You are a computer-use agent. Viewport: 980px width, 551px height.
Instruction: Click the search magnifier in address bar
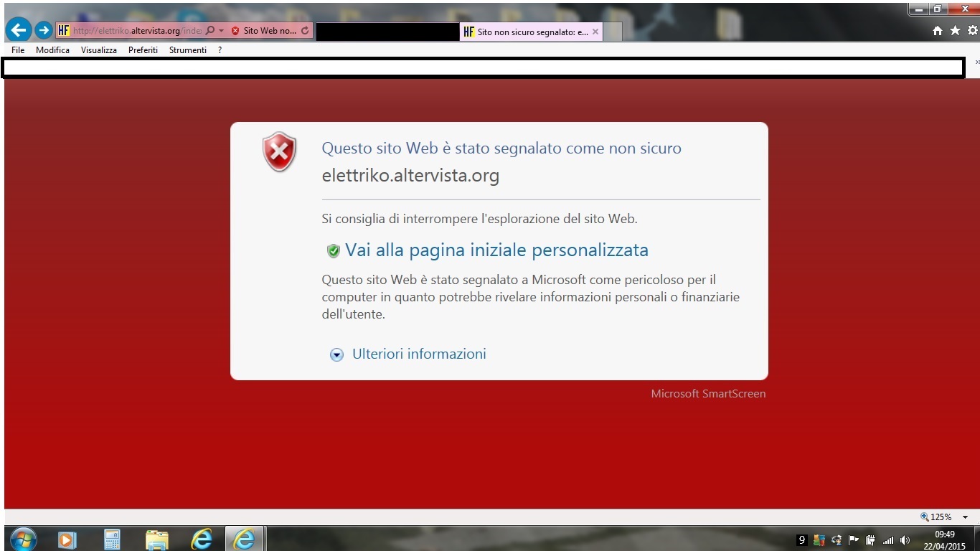pos(210,31)
